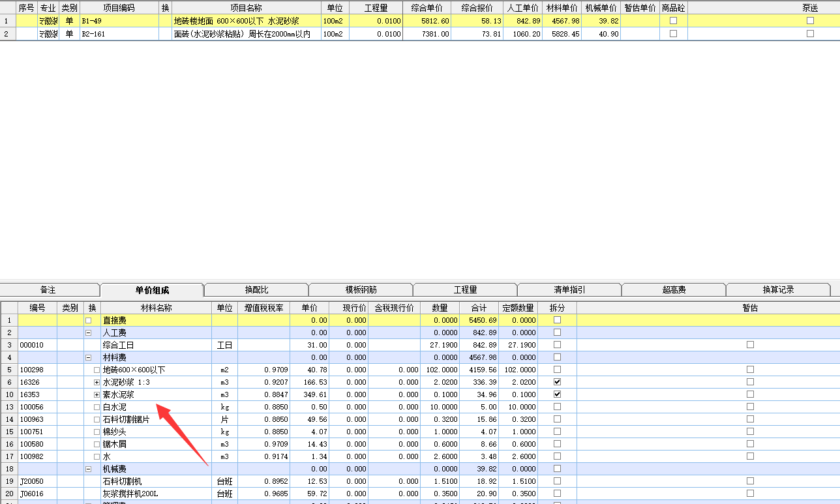The width and height of the screenshot is (840, 504).
Task: Select item name 地砖楼地面 600×600以下 水泥砂浆
Action: [236, 21]
